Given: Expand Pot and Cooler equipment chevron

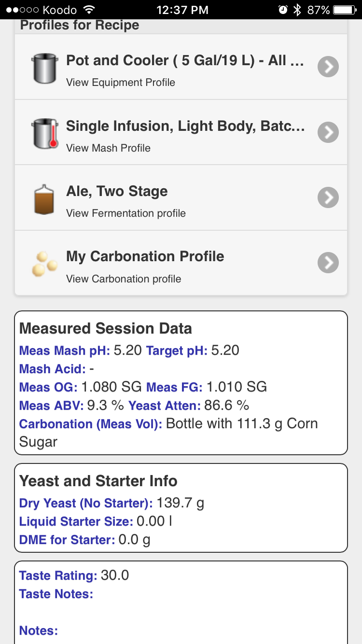Looking at the screenshot, I should point(328,67).
